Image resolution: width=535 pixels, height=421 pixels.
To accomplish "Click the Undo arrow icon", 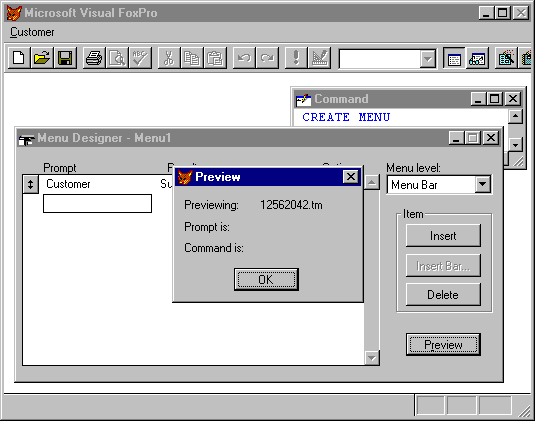I will 244,58.
